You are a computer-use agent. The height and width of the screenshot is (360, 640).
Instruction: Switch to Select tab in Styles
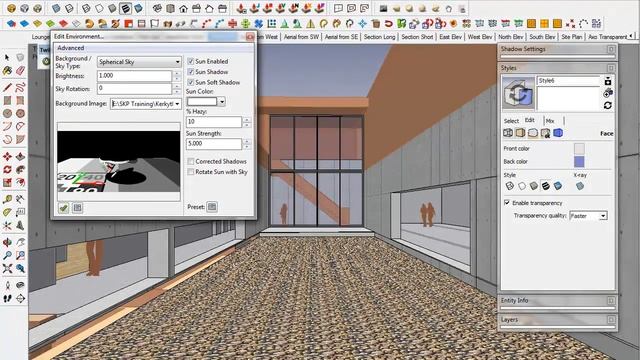tap(511, 121)
